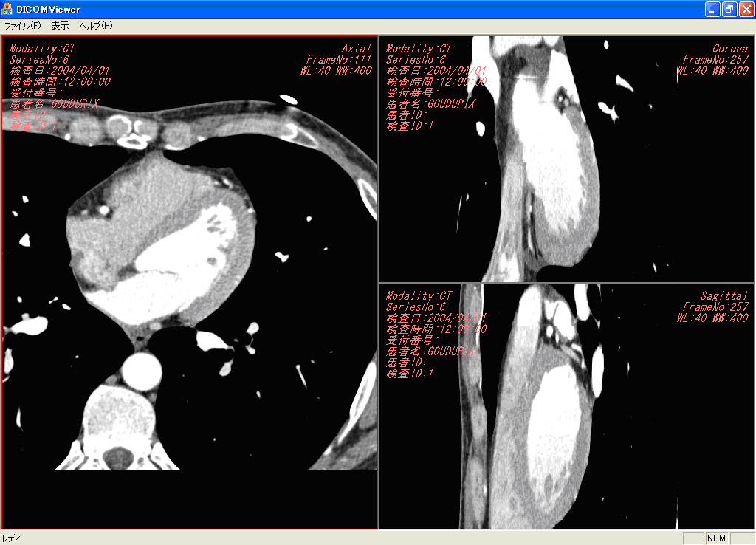Restore down the DICOMViewer window
756x545 pixels.
click(729, 9)
